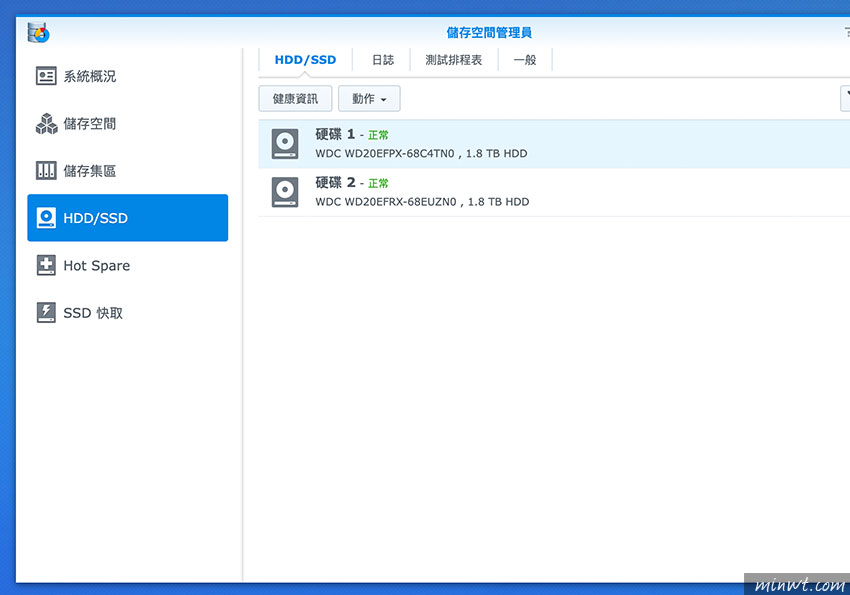Click the 儲存集區 sidebar icon

pyautogui.click(x=47, y=170)
